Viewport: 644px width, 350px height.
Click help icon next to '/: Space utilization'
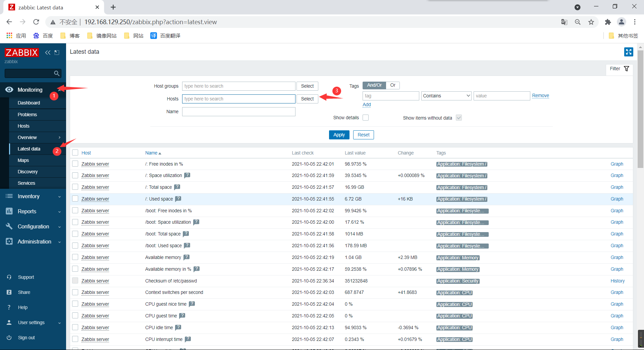[187, 175]
